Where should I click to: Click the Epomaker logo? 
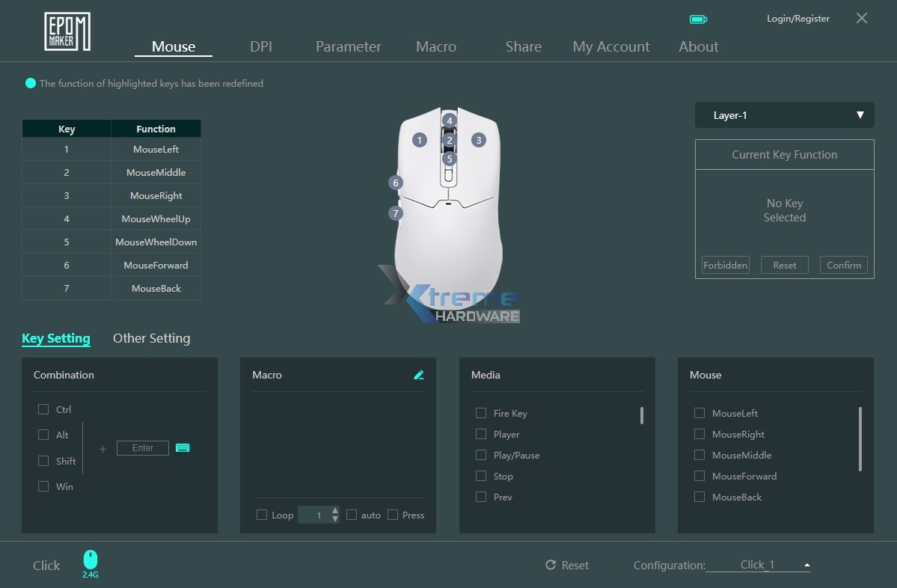click(x=67, y=31)
